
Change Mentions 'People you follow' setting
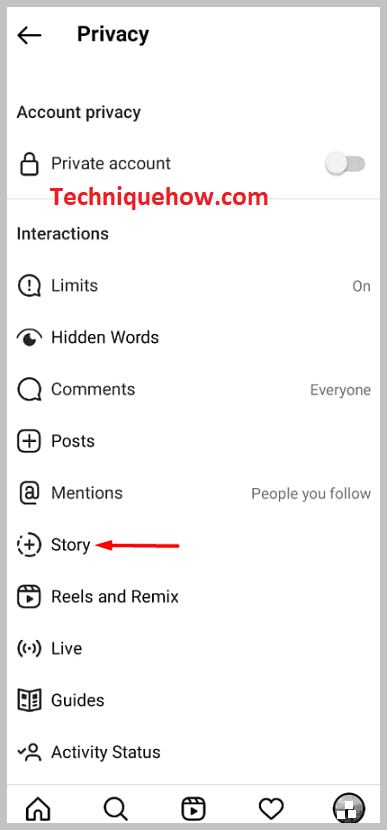click(x=311, y=494)
